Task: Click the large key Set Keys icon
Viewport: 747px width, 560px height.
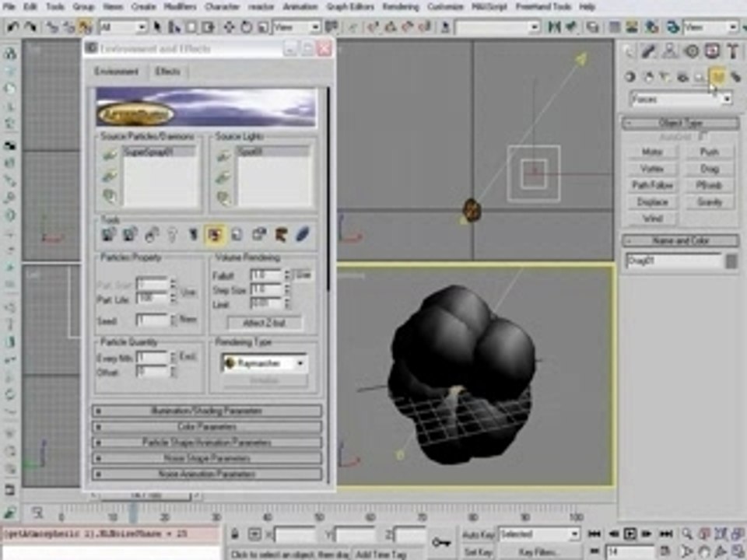Action: point(440,542)
